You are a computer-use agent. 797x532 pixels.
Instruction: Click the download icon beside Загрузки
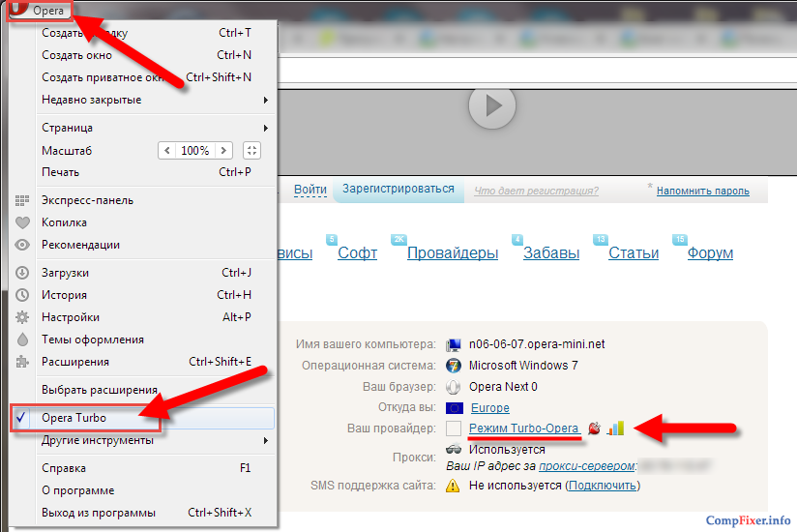[22, 273]
